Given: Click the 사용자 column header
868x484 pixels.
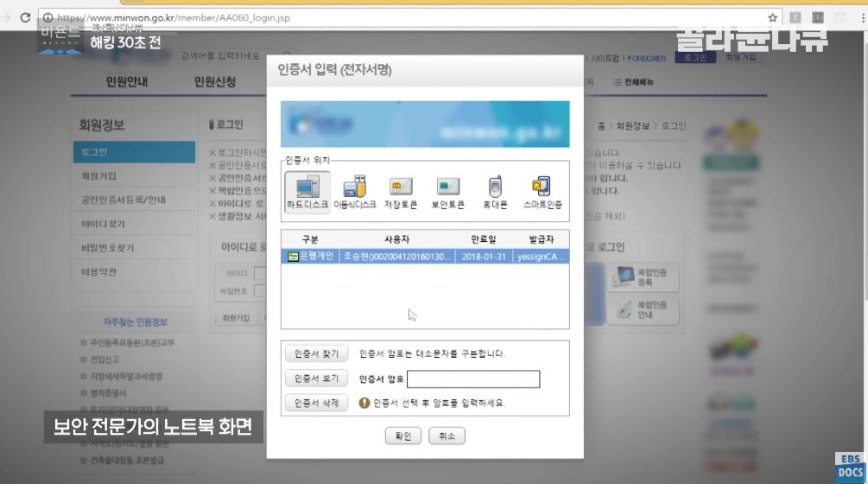Looking at the screenshot, I should pyautogui.click(x=397, y=239).
